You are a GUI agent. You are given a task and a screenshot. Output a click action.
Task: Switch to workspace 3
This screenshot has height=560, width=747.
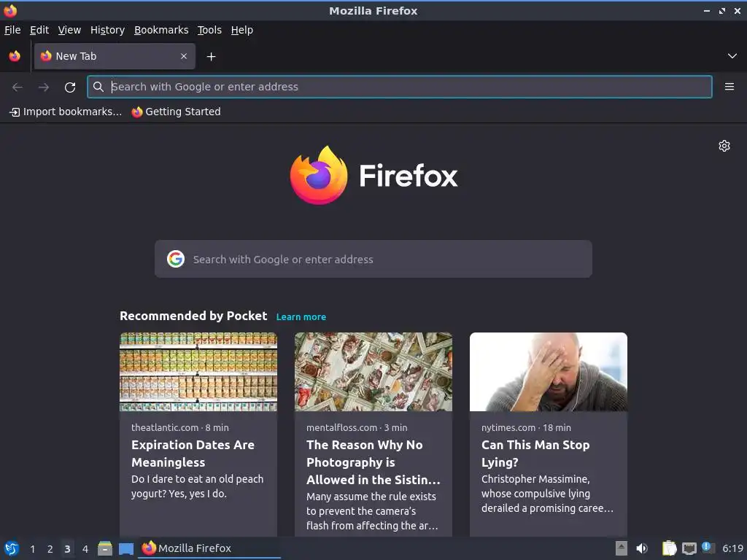(x=67, y=549)
